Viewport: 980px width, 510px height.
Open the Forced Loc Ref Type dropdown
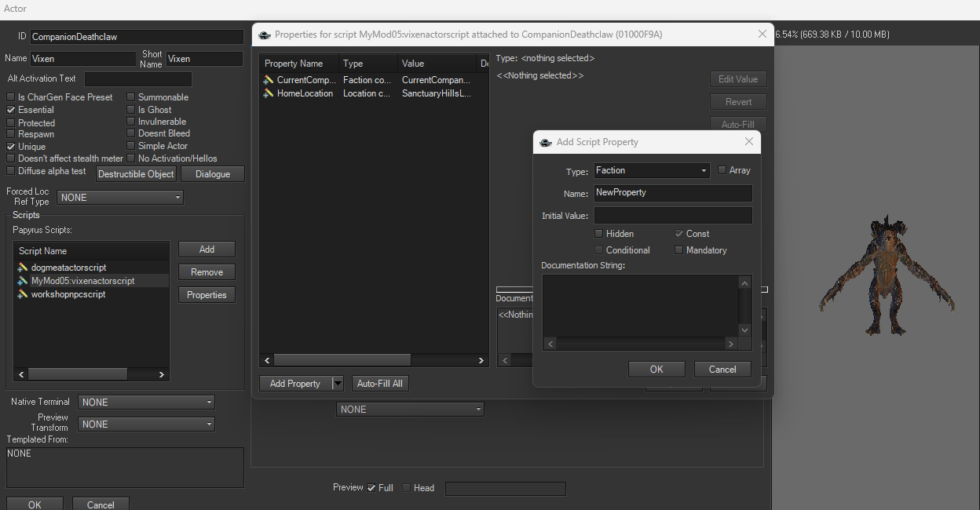tap(120, 198)
